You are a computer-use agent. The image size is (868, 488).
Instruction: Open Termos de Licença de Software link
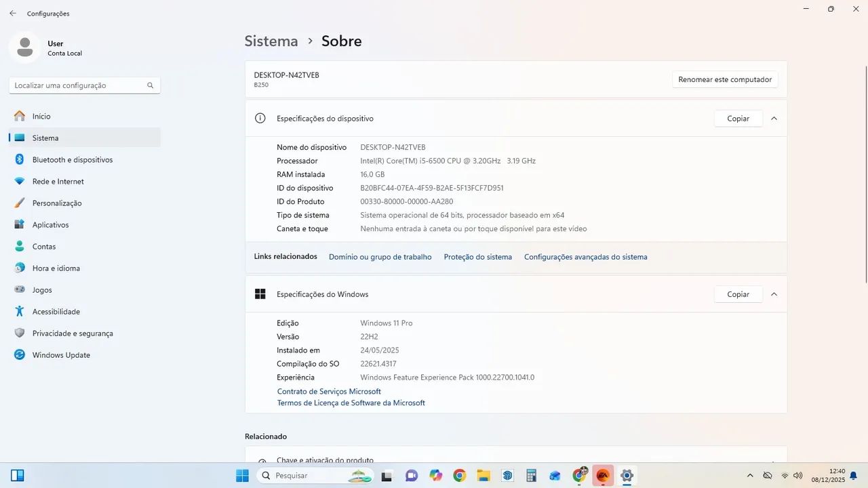point(351,403)
